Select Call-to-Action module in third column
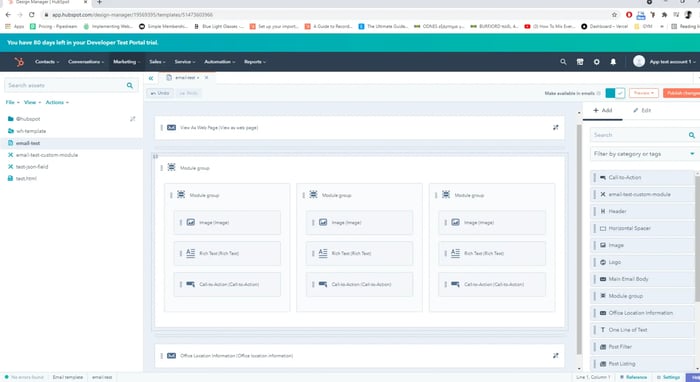Image resolution: width=700 pixels, height=382 pixels. [492, 284]
